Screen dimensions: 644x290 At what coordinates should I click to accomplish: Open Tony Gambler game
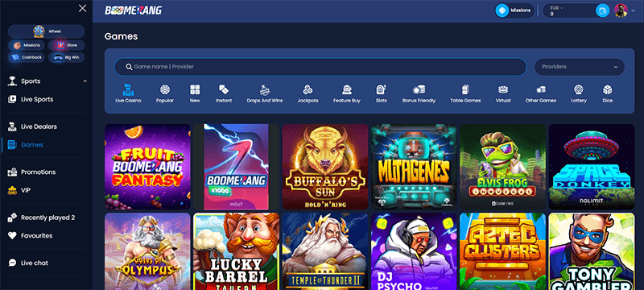592,251
